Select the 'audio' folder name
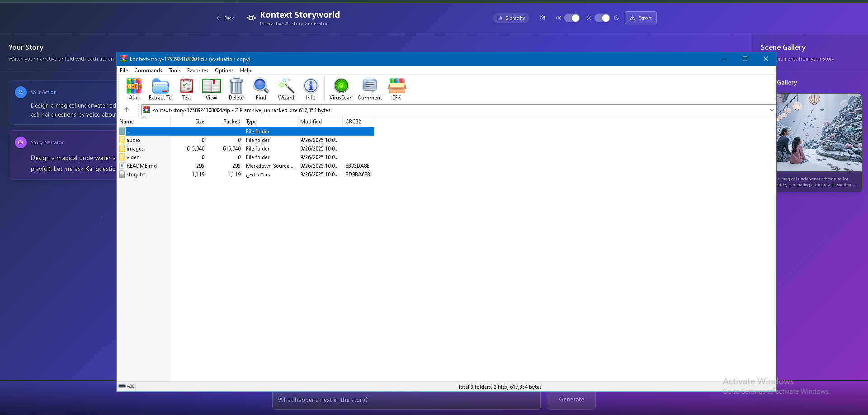 tap(133, 140)
